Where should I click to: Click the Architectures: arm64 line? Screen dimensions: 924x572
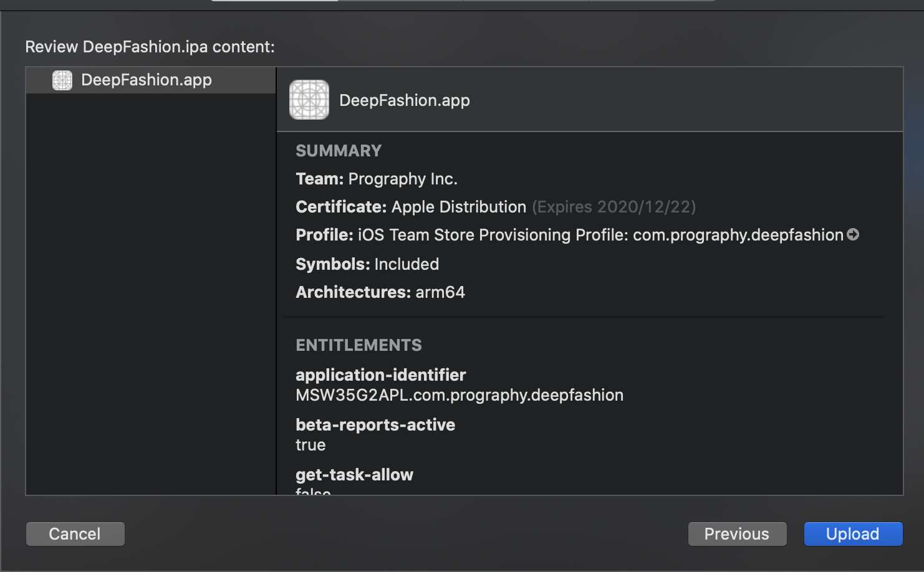coord(380,292)
